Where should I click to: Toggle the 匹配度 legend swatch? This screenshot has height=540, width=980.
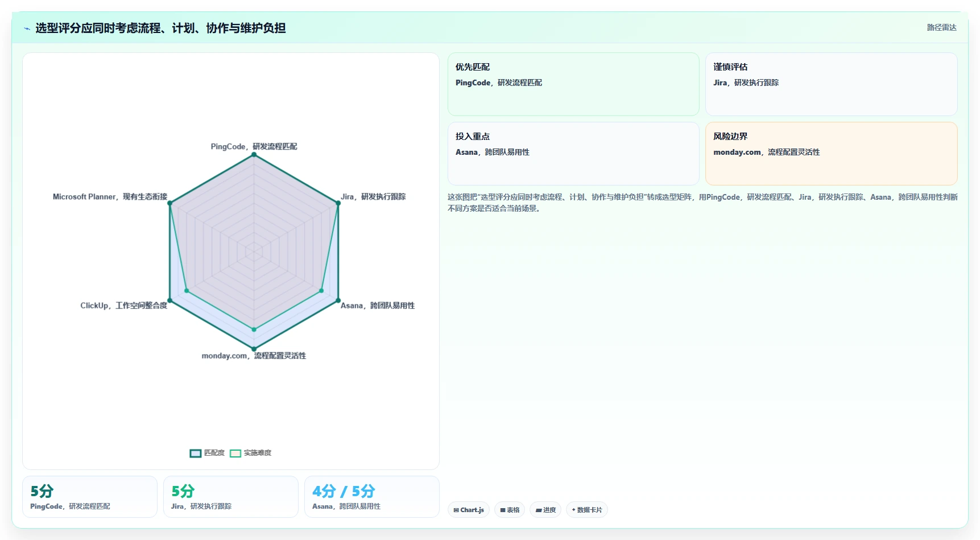click(x=196, y=454)
